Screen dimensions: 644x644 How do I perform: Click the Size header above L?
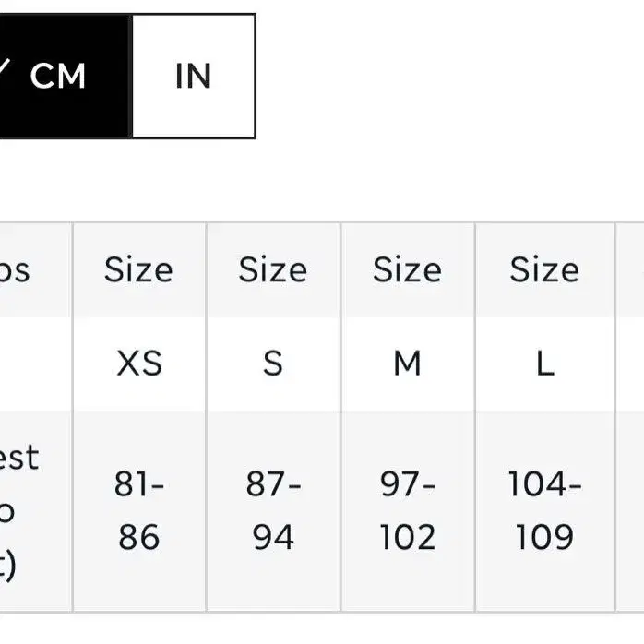(x=545, y=269)
